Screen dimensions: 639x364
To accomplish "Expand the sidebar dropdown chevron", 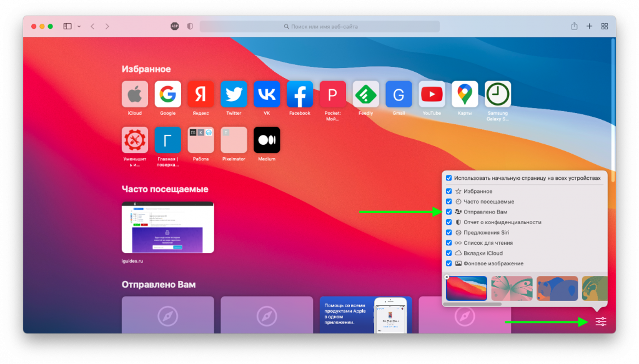I will pyautogui.click(x=79, y=26).
